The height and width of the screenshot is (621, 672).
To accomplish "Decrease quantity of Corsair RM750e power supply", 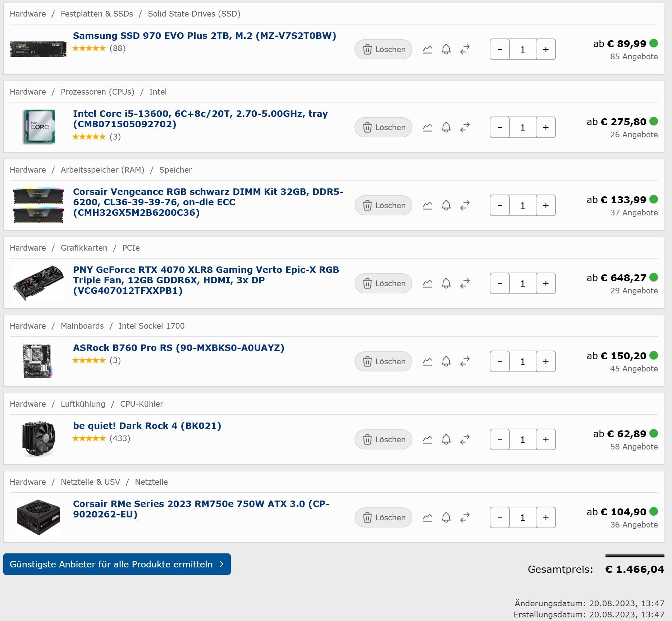I will [x=500, y=517].
